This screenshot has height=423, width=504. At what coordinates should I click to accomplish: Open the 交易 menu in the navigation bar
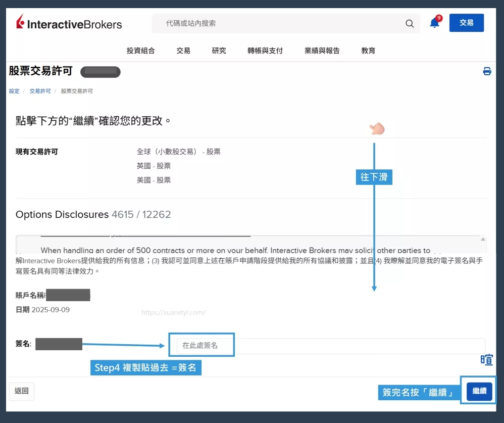point(183,51)
